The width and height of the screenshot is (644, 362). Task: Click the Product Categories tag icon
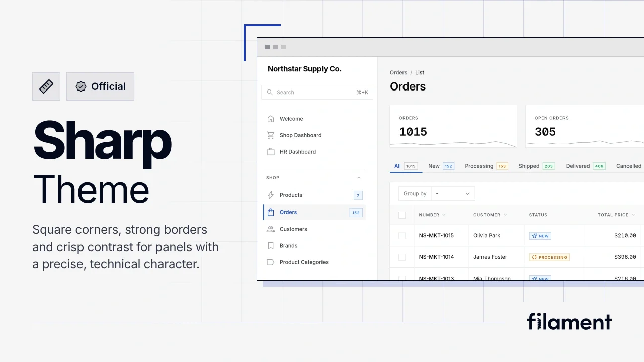[271, 262]
